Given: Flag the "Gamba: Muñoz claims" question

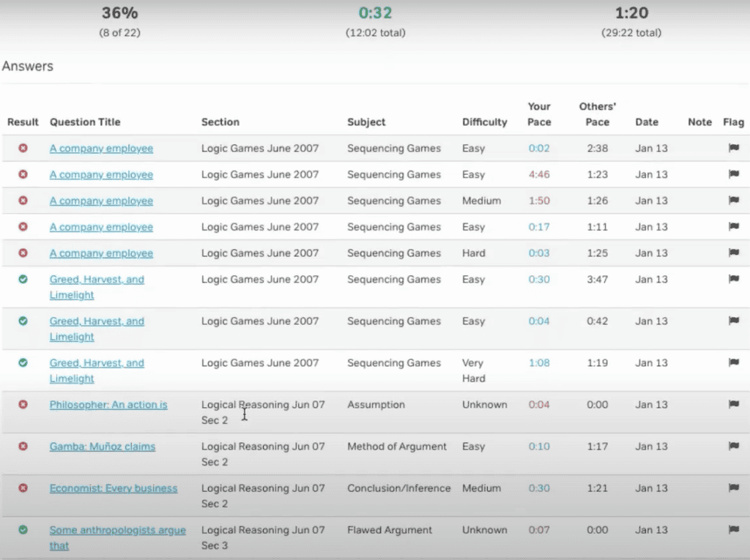Looking at the screenshot, I should pyautogui.click(x=733, y=446).
